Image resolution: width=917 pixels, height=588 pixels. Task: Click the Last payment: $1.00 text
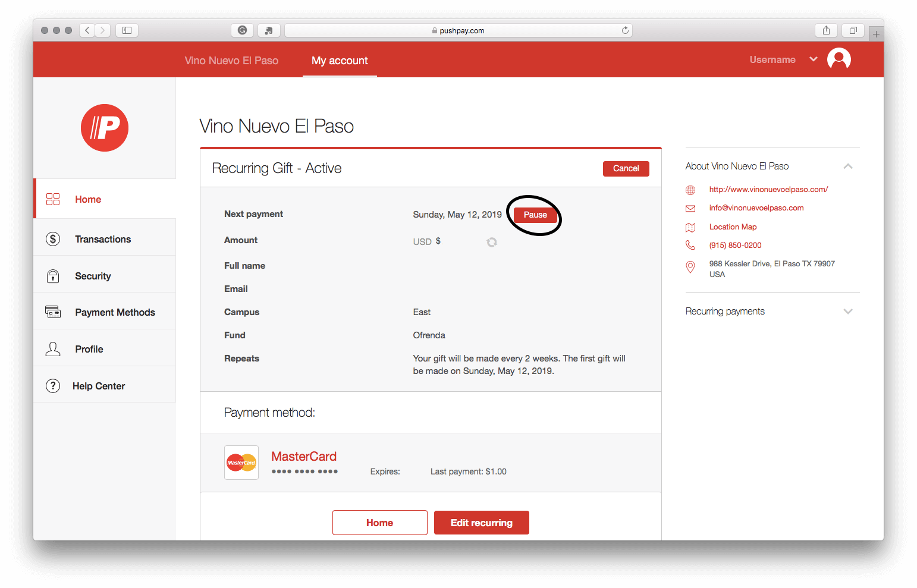[x=469, y=471]
